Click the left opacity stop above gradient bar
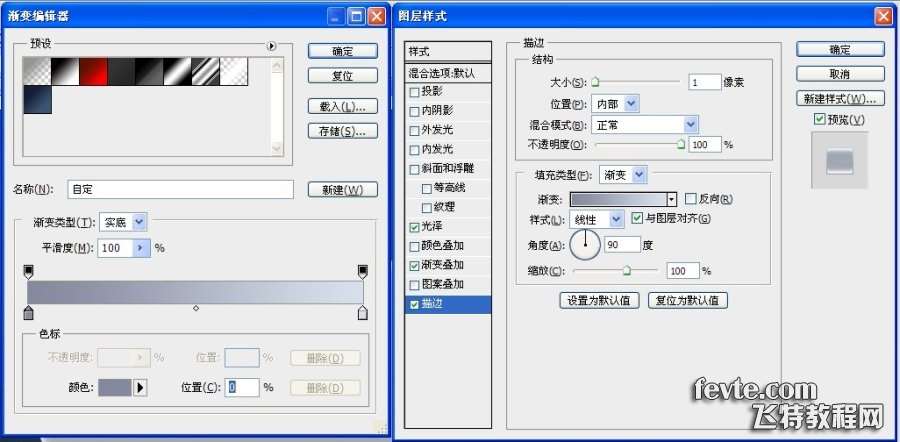900x442 pixels. coord(29,272)
